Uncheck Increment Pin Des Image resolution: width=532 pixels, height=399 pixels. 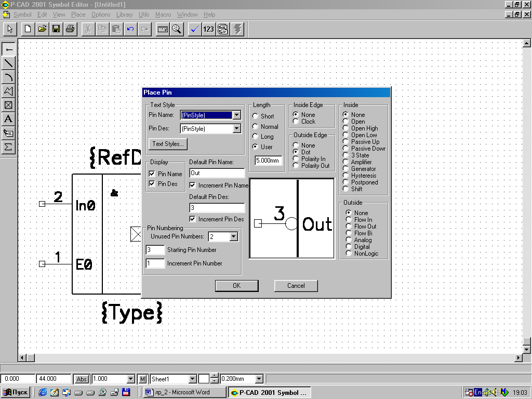[x=192, y=219]
